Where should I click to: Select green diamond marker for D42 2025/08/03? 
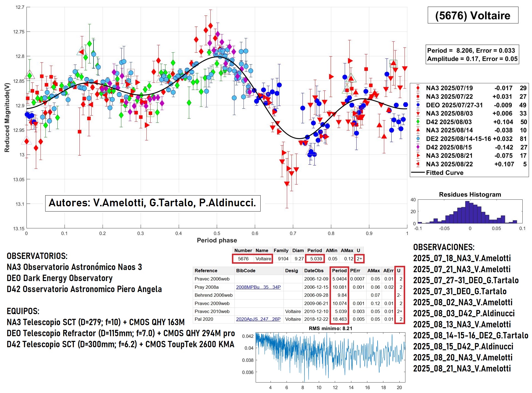[418, 122]
